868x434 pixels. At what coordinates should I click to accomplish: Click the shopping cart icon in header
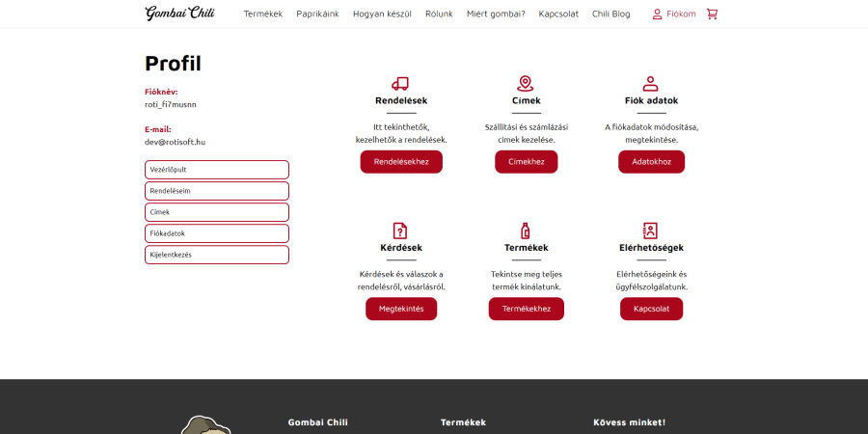tap(712, 14)
